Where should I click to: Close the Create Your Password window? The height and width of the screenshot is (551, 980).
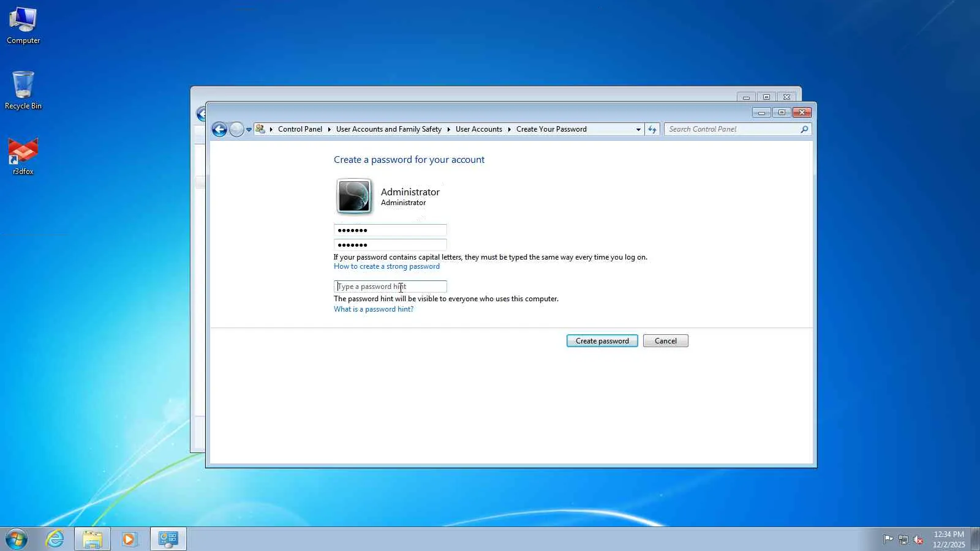[802, 113]
